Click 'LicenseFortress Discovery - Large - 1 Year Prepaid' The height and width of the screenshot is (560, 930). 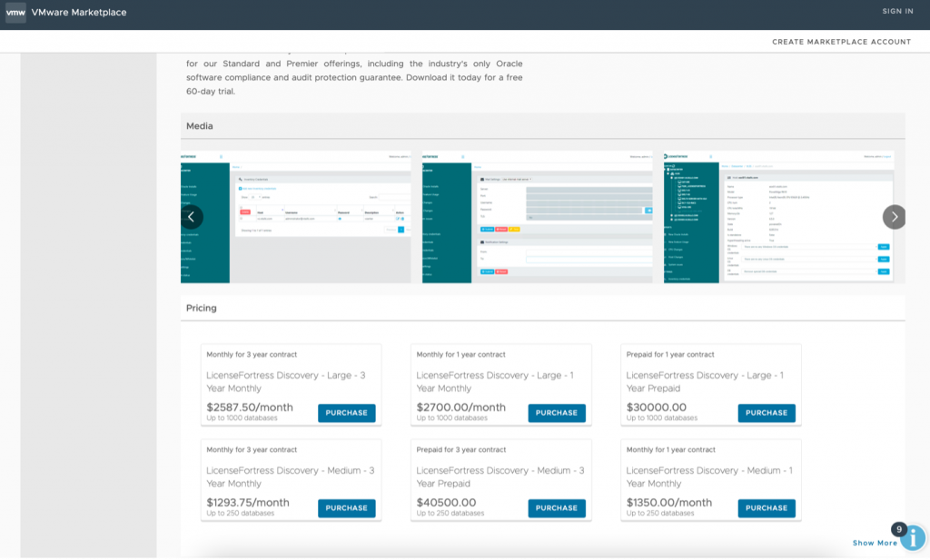coord(705,381)
